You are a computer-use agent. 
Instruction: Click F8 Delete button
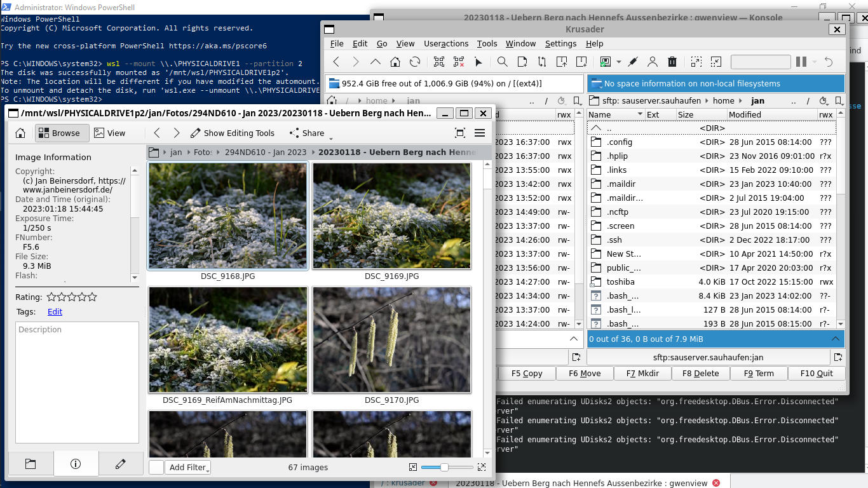point(700,373)
